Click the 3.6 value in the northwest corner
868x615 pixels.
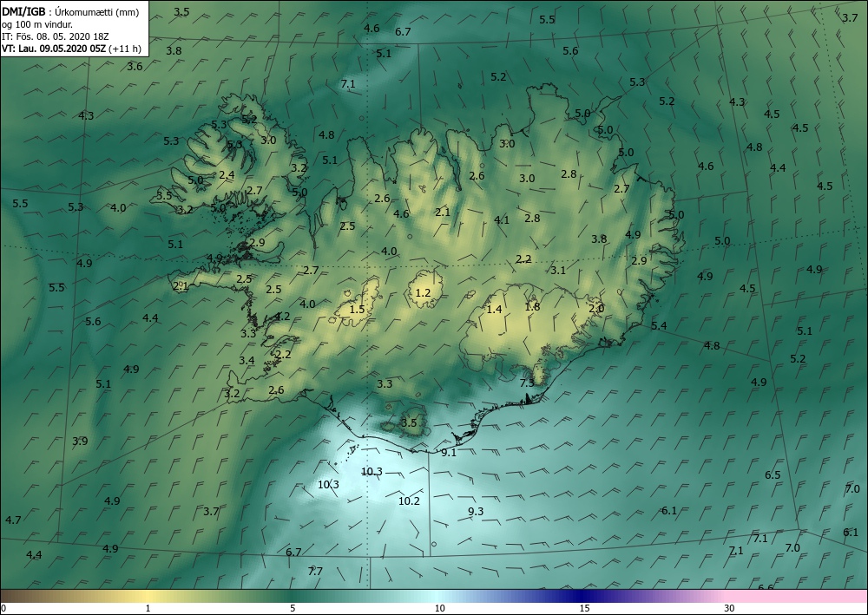tap(135, 67)
